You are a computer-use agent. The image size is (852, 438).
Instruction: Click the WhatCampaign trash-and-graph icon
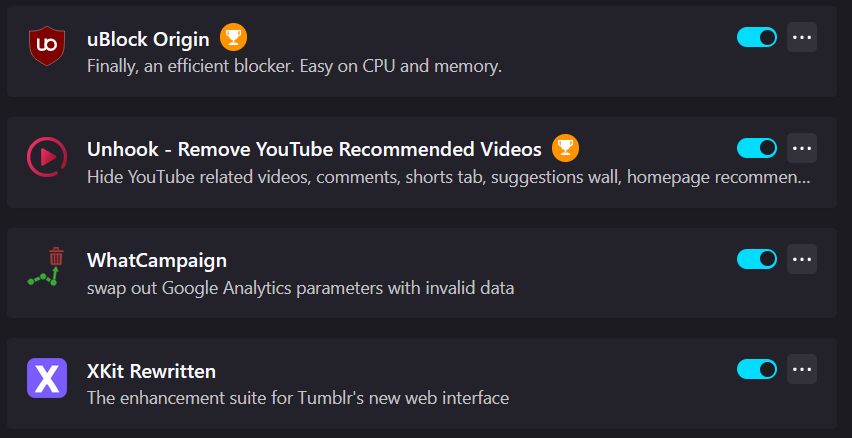pos(46,266)
